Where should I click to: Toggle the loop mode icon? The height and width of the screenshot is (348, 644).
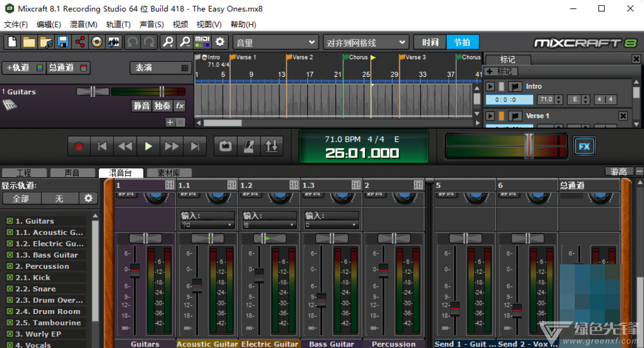(225, 146)
